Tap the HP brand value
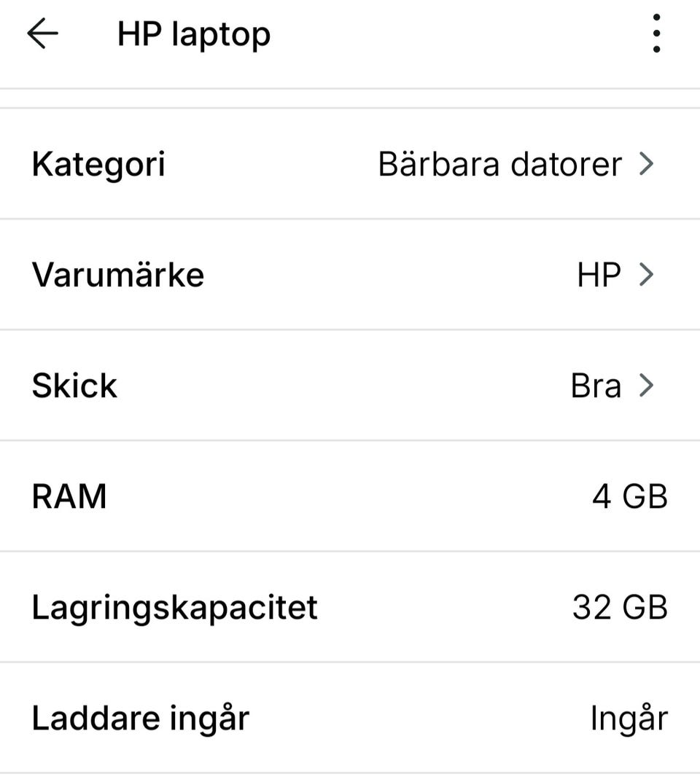Viewport: 700px width, 782px height. point(599,275)
